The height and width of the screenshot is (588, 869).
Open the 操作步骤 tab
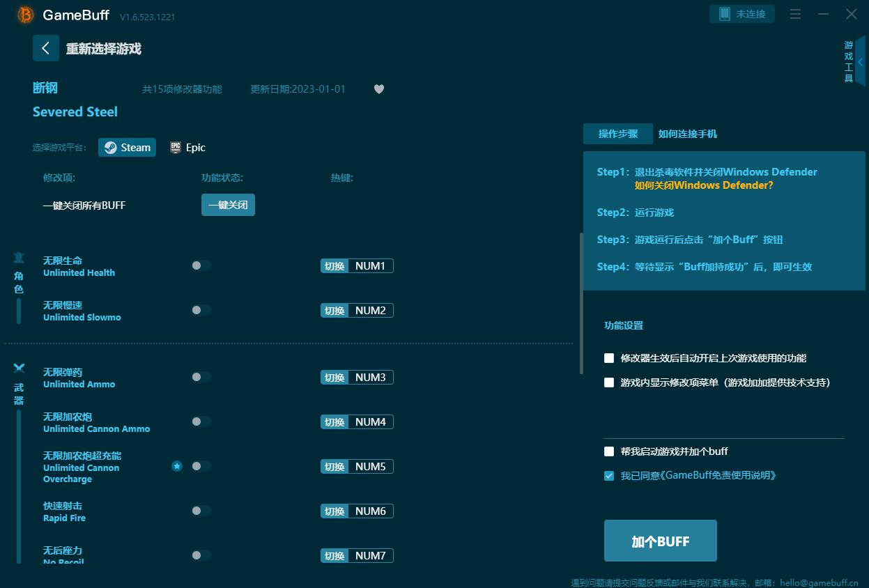click(618, 134)
